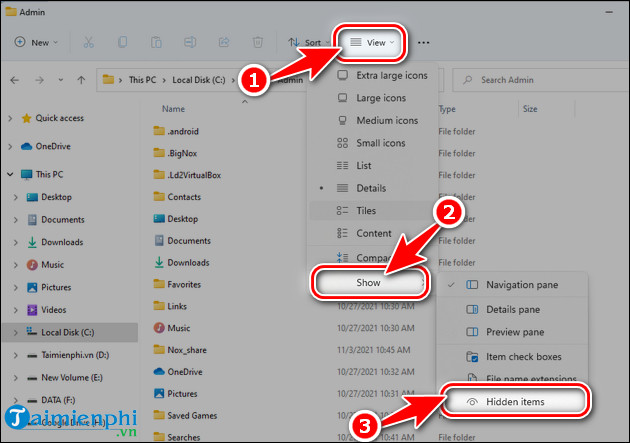This screenshot has width=630, height=443.
Task: Go back with the left arrow
Action: pos(15,80)
